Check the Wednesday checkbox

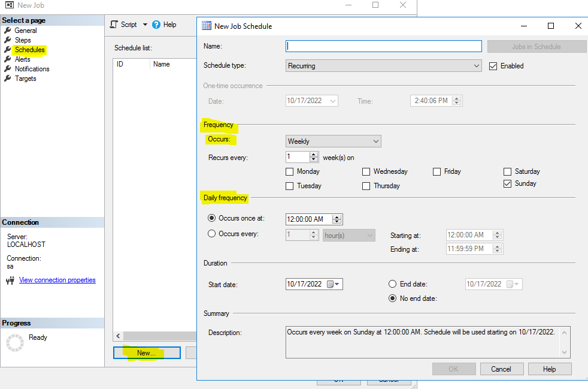(366, 171)
